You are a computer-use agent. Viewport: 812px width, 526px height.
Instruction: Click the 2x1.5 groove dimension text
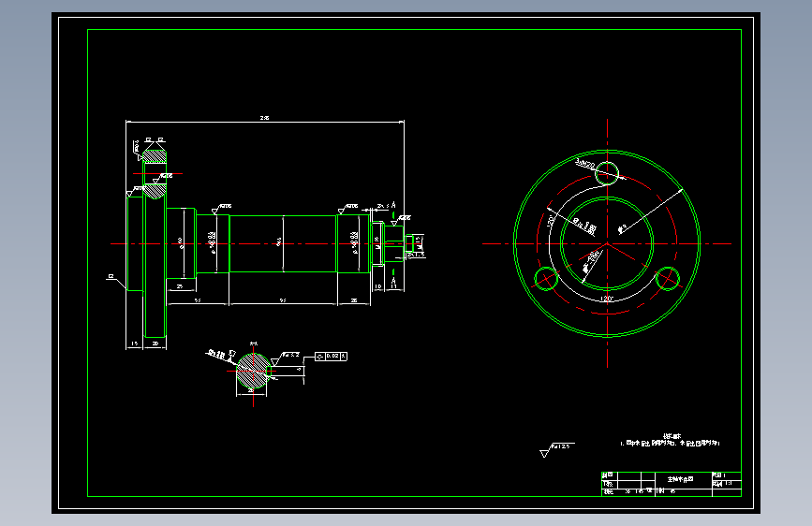[x=416, y=255]
